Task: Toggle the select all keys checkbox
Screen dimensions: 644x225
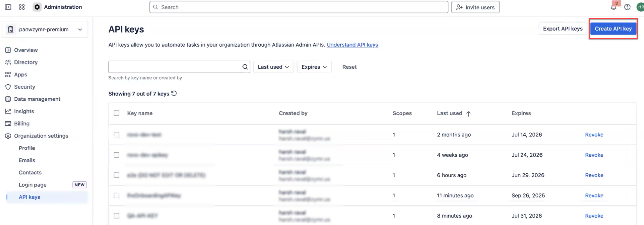Action: [x=117, y=113]
